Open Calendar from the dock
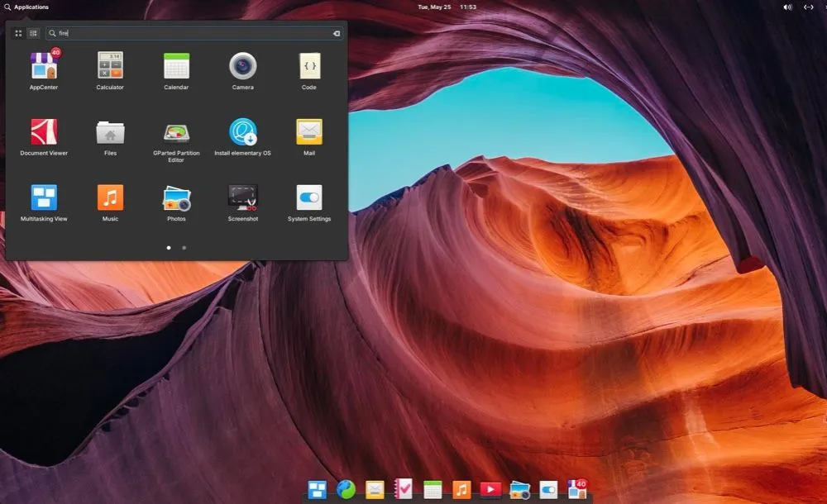This screenshot has width=827, height=504. point(433,490)
